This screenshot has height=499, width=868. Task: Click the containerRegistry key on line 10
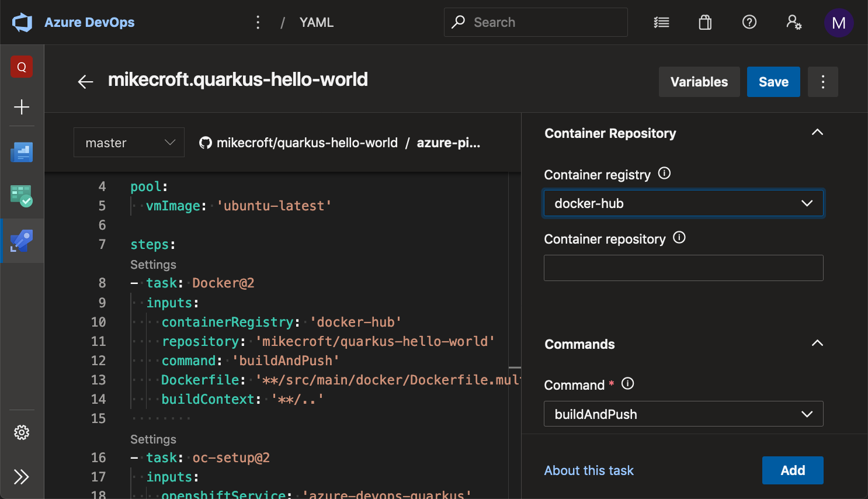(228, 322)
